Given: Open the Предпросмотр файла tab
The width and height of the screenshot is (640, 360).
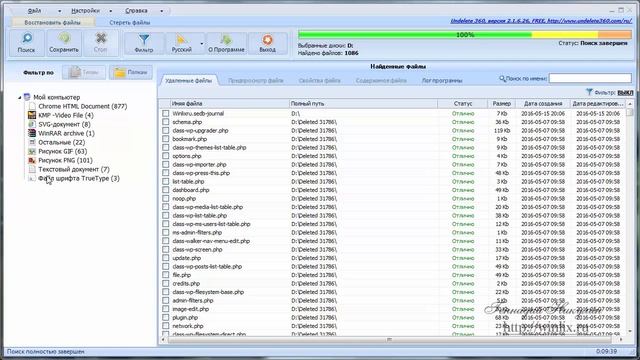Looking at the screenshot, I should tap(256, 80).
